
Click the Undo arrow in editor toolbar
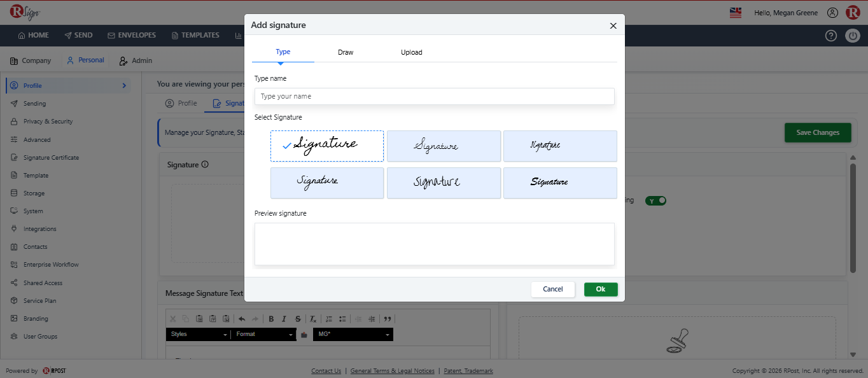pyautogui.click(x=242, y=319)
